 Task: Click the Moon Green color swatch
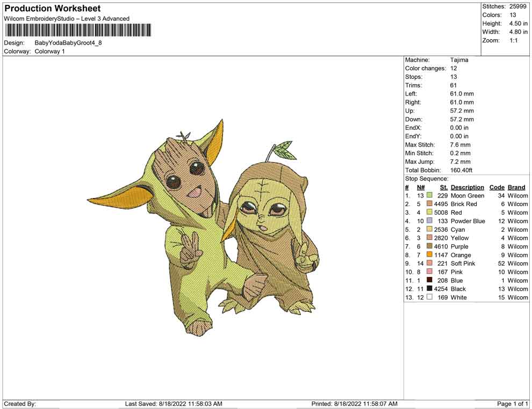(429, 195)
